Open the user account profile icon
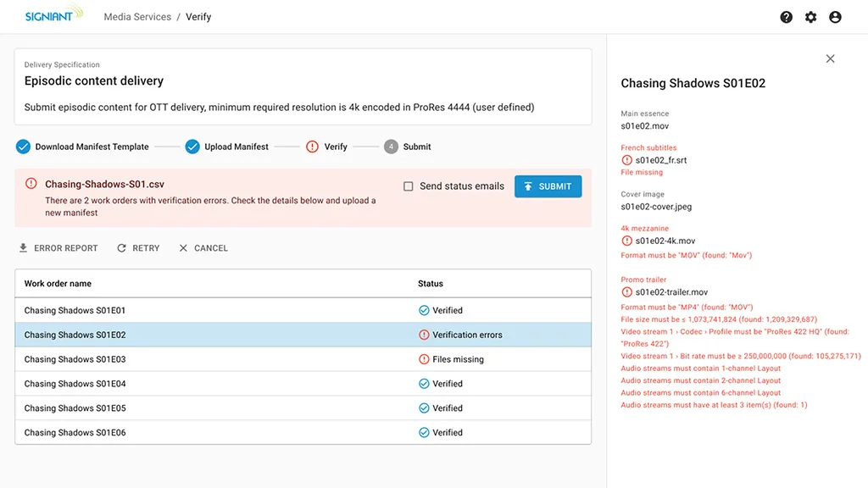Viewport: 868px width, 488px height. [835, 17]
